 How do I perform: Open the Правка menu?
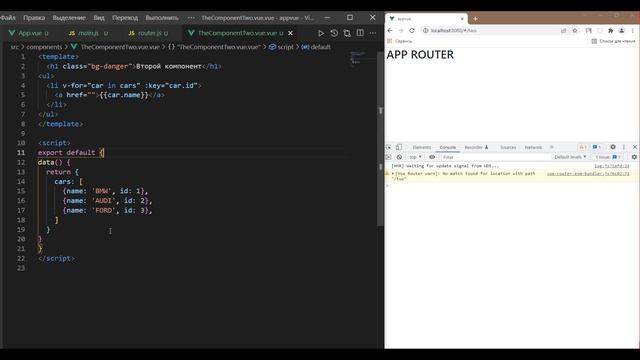[x=34, y=18]
